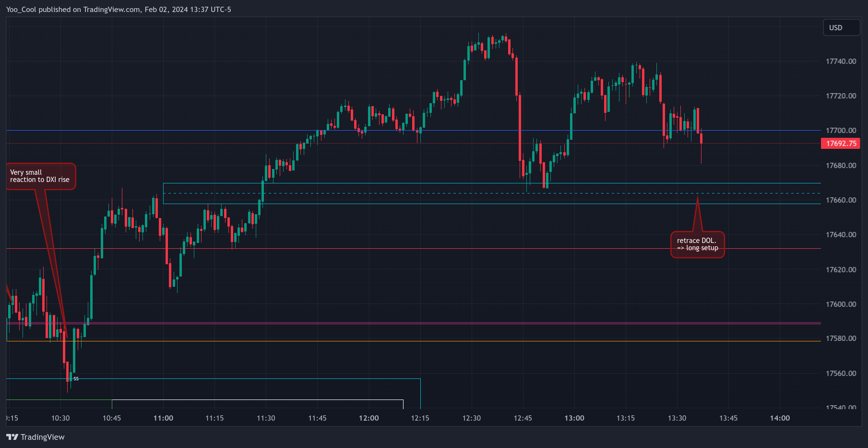This screenshot has width=868, height=448.
Task: Click price axis label 17700.00
Action: point(841,131)
